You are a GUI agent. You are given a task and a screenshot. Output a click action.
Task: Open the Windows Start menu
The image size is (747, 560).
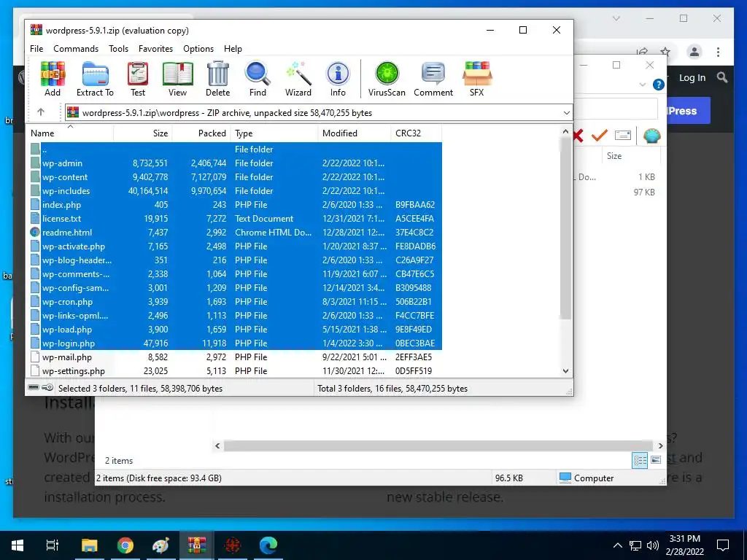(x=18, y=545)
